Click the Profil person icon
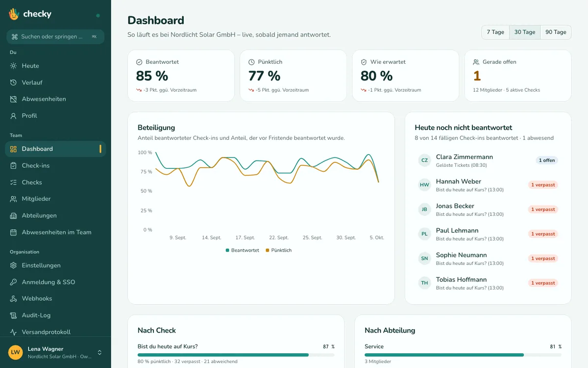The image size is (588, 368). 13,116
